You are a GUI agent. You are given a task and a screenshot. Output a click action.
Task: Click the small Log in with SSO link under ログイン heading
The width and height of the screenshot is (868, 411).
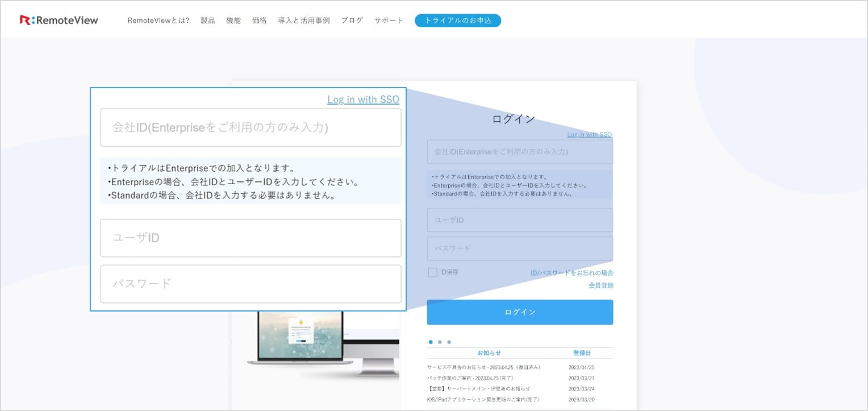[590, 135]
